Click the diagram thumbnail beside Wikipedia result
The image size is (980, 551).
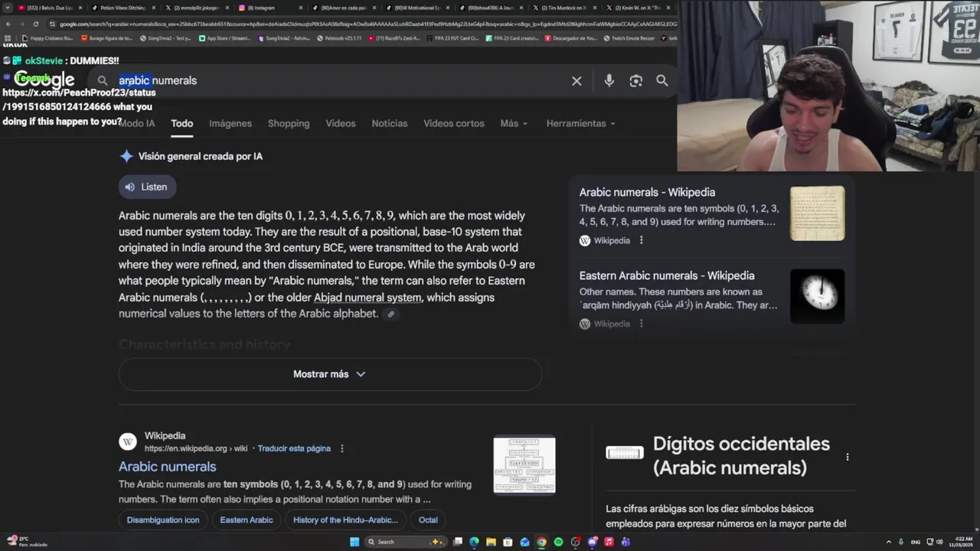(524, 465)
